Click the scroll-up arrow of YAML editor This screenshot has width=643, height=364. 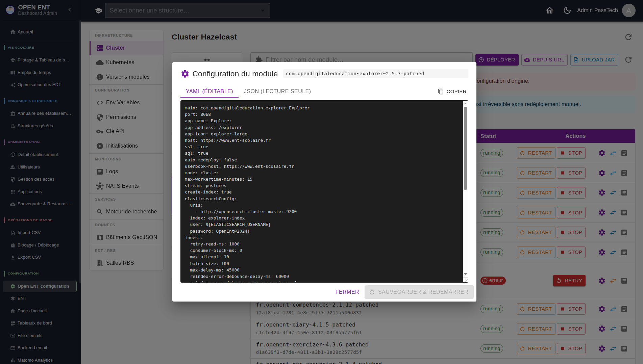coord(465,103)
